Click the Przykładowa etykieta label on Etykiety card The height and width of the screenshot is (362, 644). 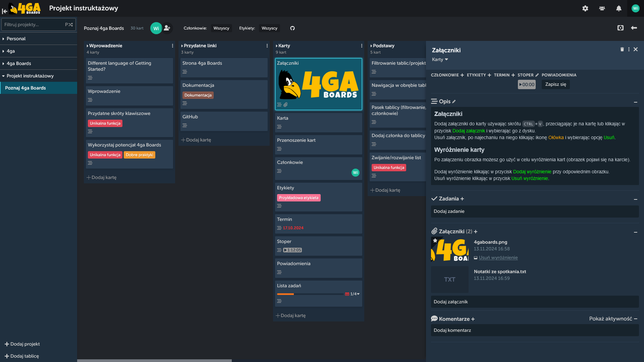(299, 198)
